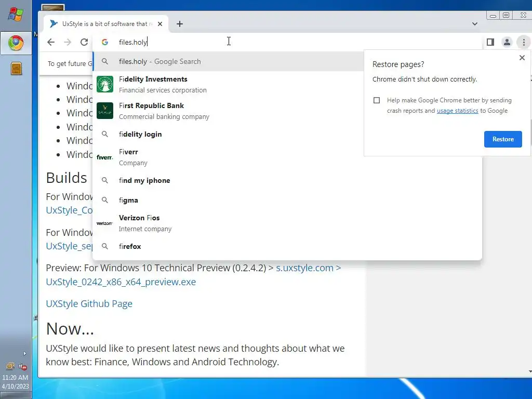Click the network tray icon

point(10,366)
